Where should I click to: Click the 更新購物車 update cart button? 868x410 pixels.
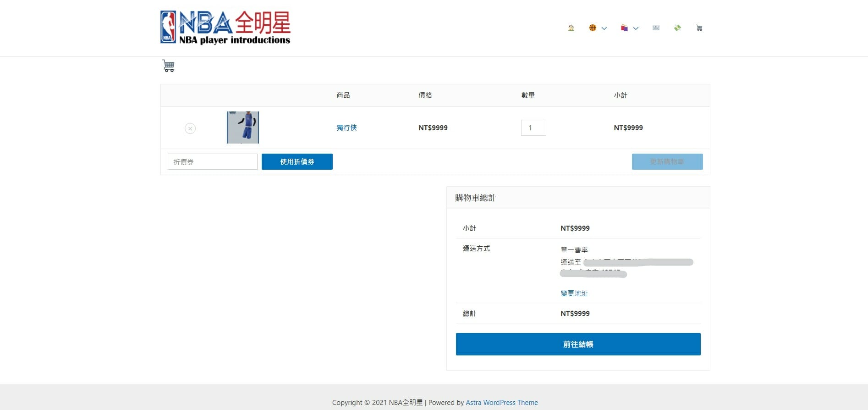[x=667, y=162]
